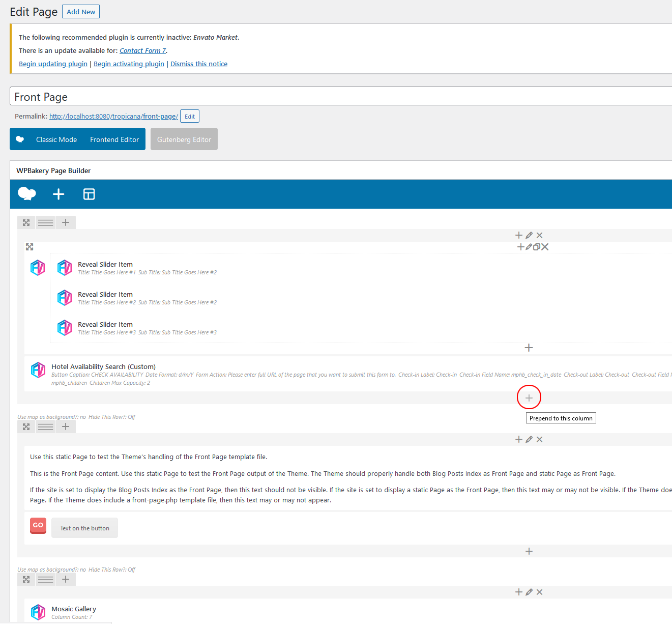Open the Contact Form 7 update link
The width and height of the screenshot is (672, 624).
click(142, 51)
